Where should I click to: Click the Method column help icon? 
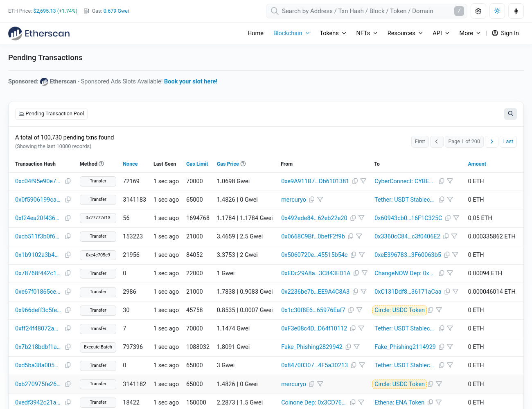[101, 164]
